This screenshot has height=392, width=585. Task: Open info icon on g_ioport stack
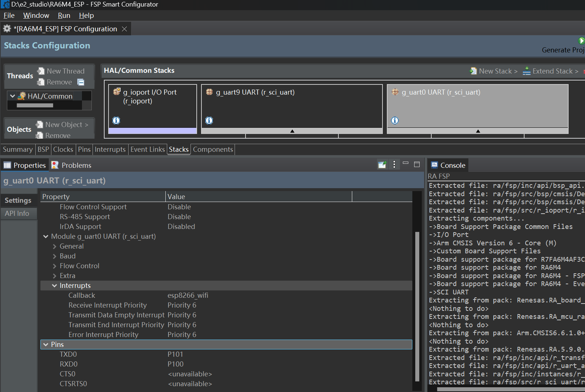[116, 120]
